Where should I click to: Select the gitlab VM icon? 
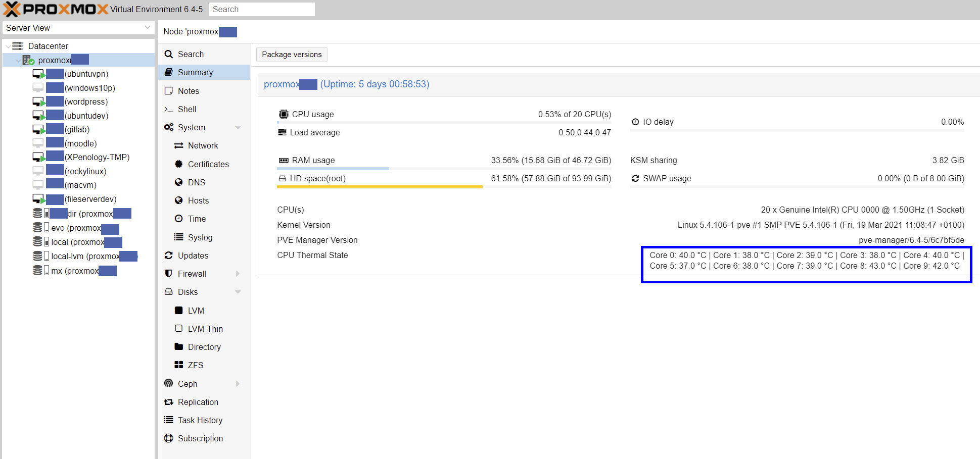pyautogui.click(x=39, y=130)
